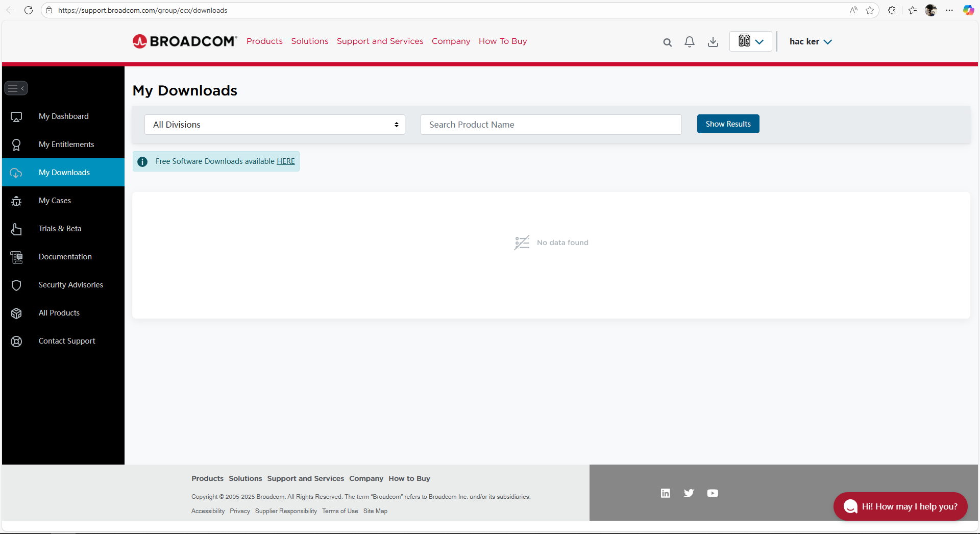Screen dimensions: 980x534
Task: Click the Trials & Beta hand icon
Action: [x=16, y=229]
